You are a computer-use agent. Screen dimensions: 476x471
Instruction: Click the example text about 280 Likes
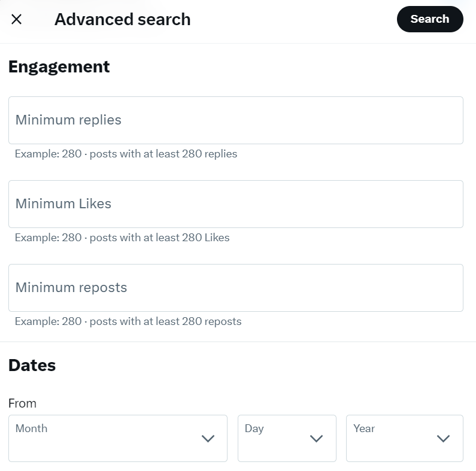(122, 238)
